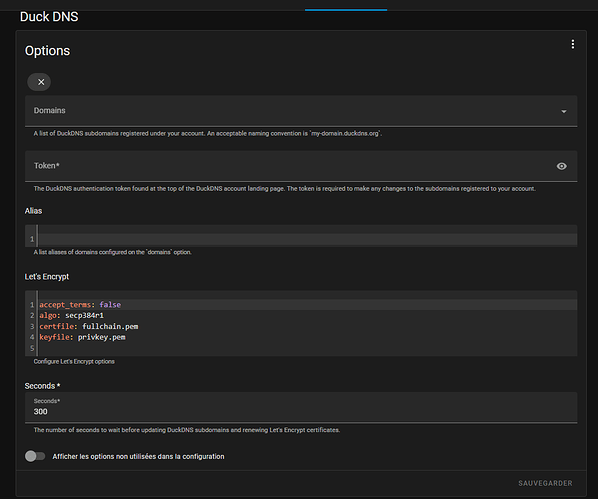
Task: Click the Duck DNS page title
Action: coord(49,17)
